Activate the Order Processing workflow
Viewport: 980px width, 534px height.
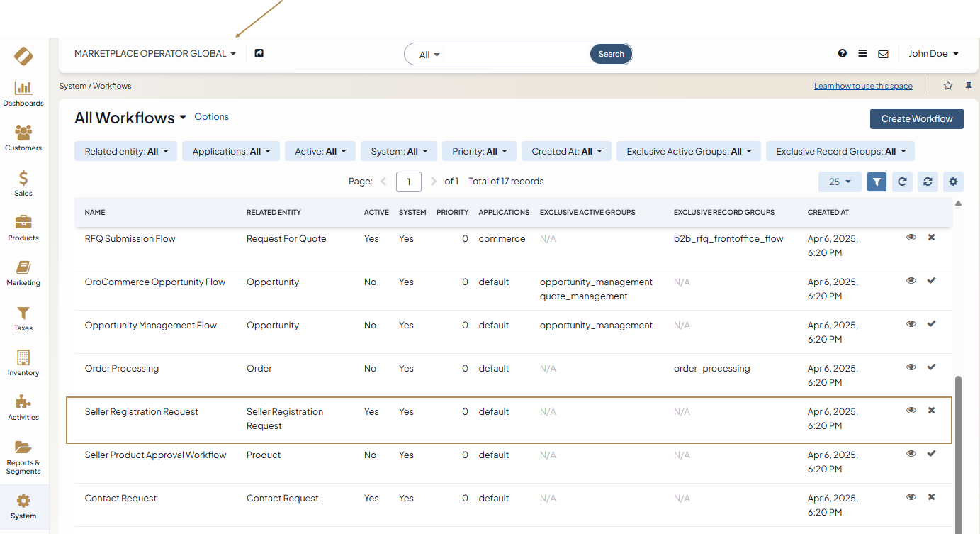[931, 367]
